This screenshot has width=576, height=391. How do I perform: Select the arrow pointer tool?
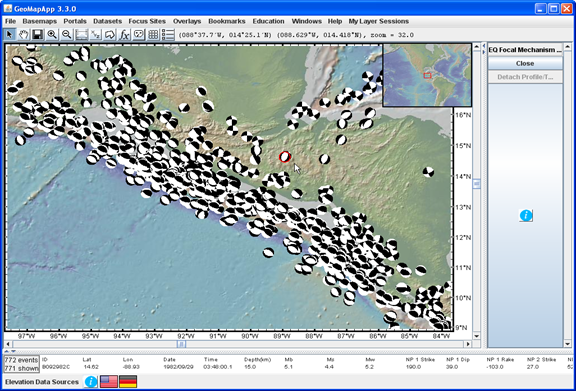[x=9, y=35]
